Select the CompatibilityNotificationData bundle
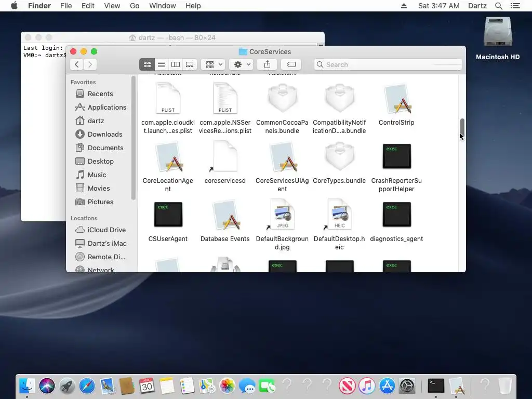This screenshot has width=532, height=399. [339, 109]
